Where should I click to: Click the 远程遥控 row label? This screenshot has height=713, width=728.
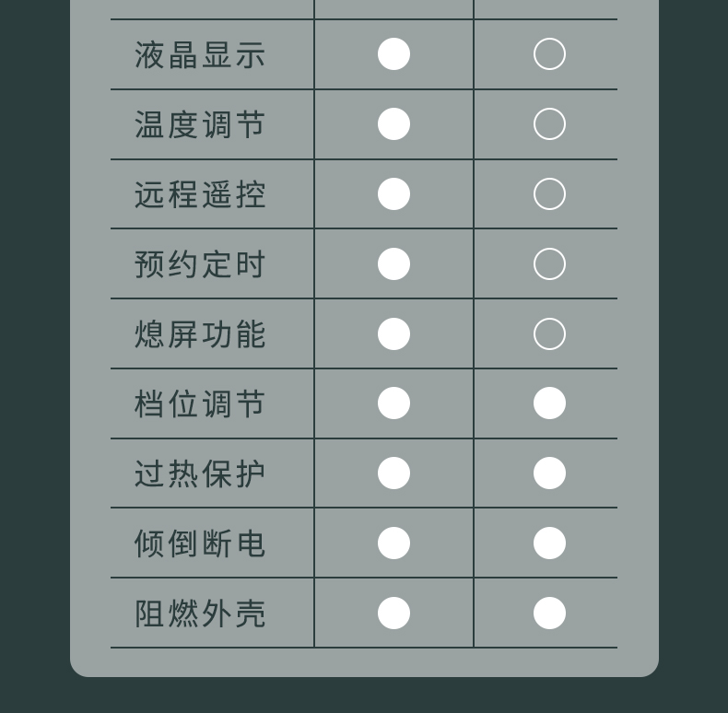200,195
